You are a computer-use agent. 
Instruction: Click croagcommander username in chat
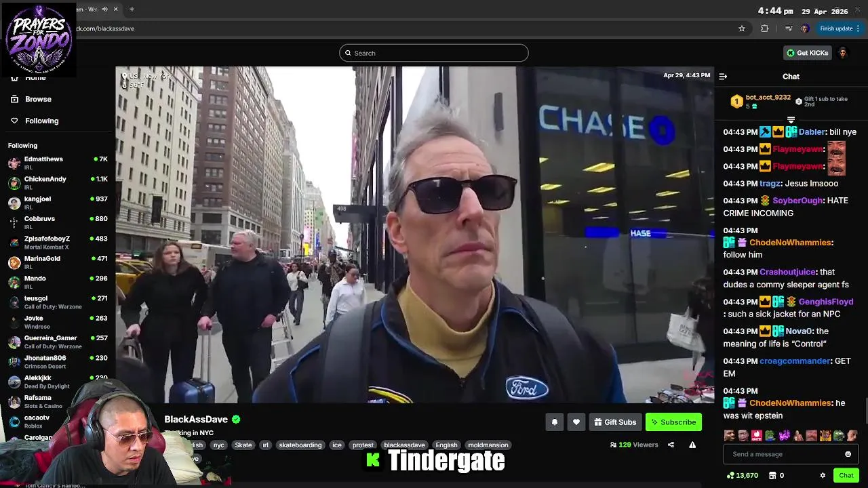click(x=795, y=361)
